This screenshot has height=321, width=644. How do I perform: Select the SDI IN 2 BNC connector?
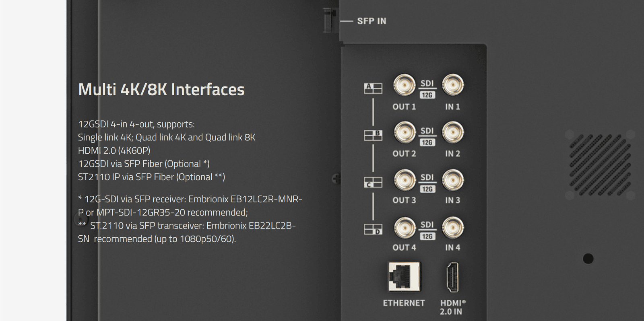pyautogui.click(x=453, y=132)
